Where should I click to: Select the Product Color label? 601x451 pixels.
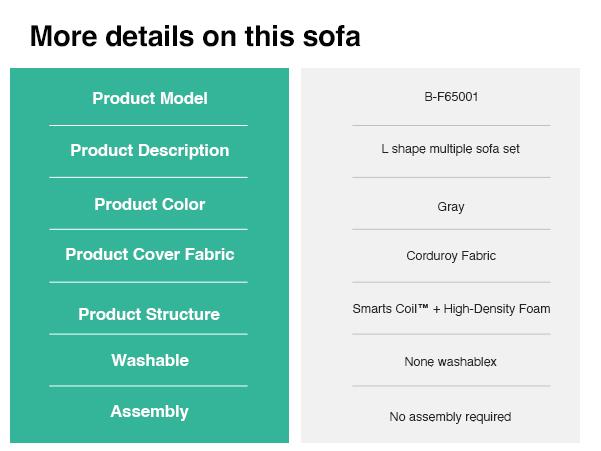point(150,204)
